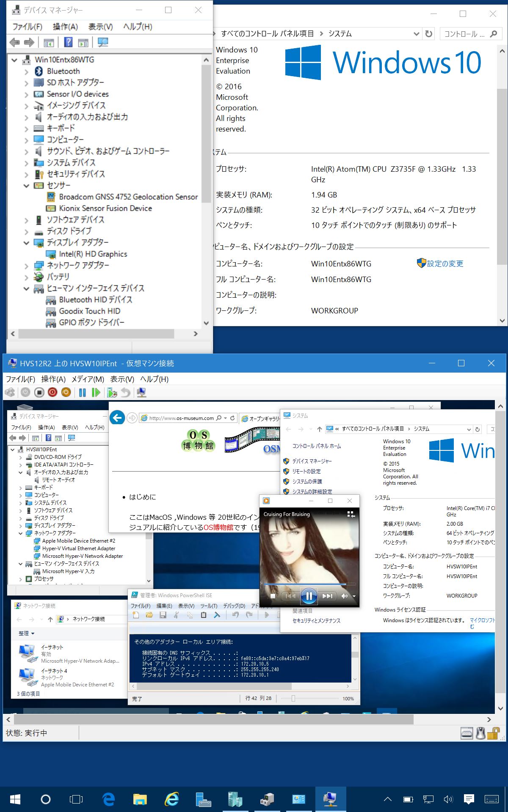This screenshot has height=812, width=508.
Task: Click scan for hardware changes monitor icon
Action: (x=102, y=42)
